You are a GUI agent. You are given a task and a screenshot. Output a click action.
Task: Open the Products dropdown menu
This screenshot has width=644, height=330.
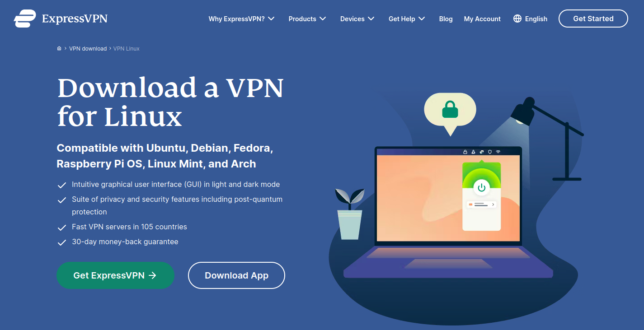coord(307,19)
